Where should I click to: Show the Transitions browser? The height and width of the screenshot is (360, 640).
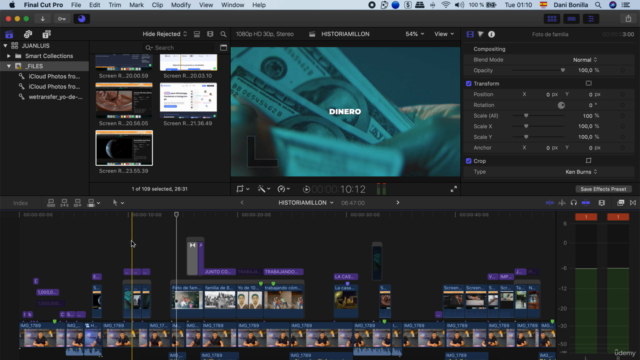point(633,202)
